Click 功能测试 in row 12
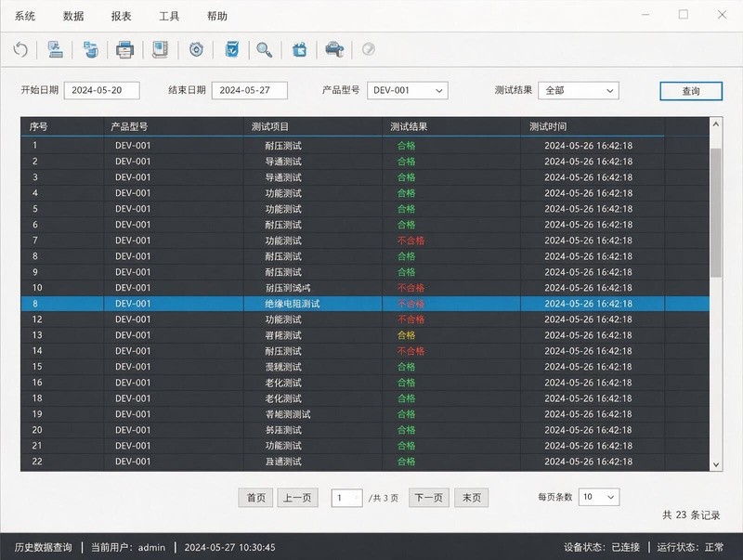 tap(283, 319)
